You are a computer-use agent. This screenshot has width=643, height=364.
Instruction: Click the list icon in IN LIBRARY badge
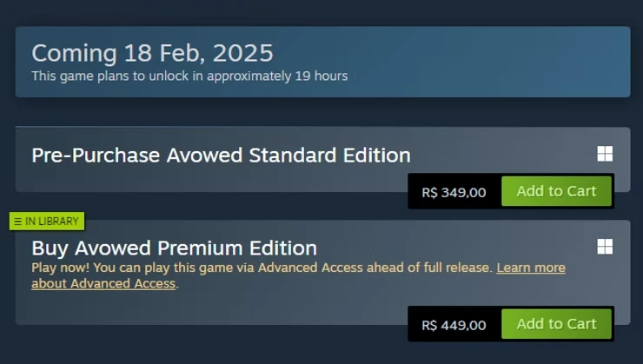[17, 222]
